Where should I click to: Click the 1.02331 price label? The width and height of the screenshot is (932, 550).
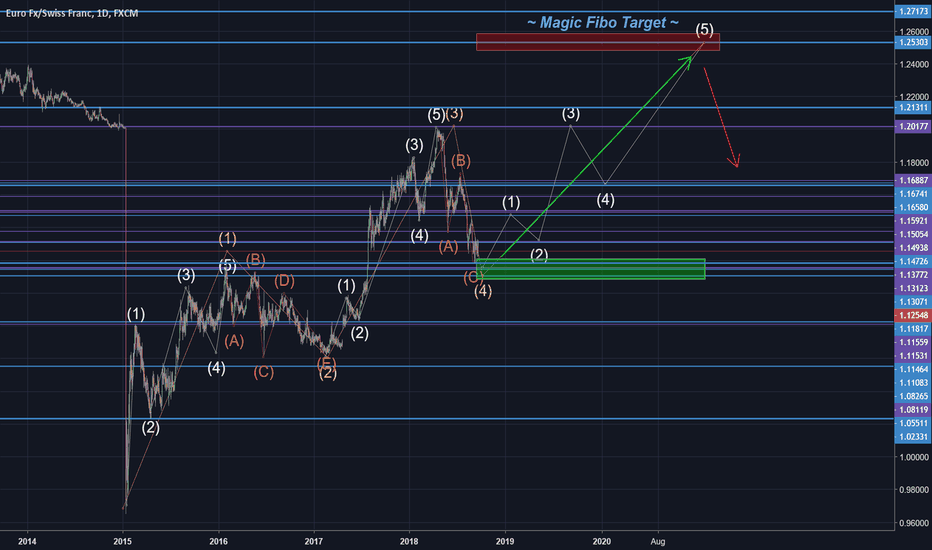click(912, 436)
